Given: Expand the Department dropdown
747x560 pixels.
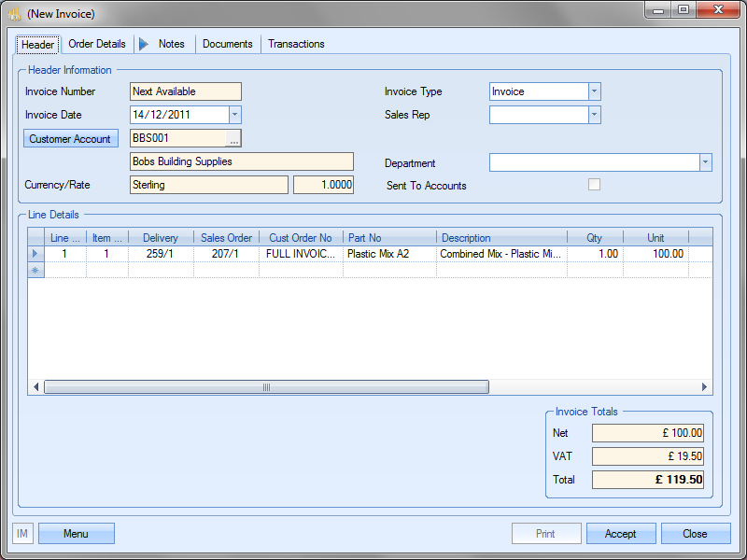Looking at the screenshot, I should [x=705, y=162].
